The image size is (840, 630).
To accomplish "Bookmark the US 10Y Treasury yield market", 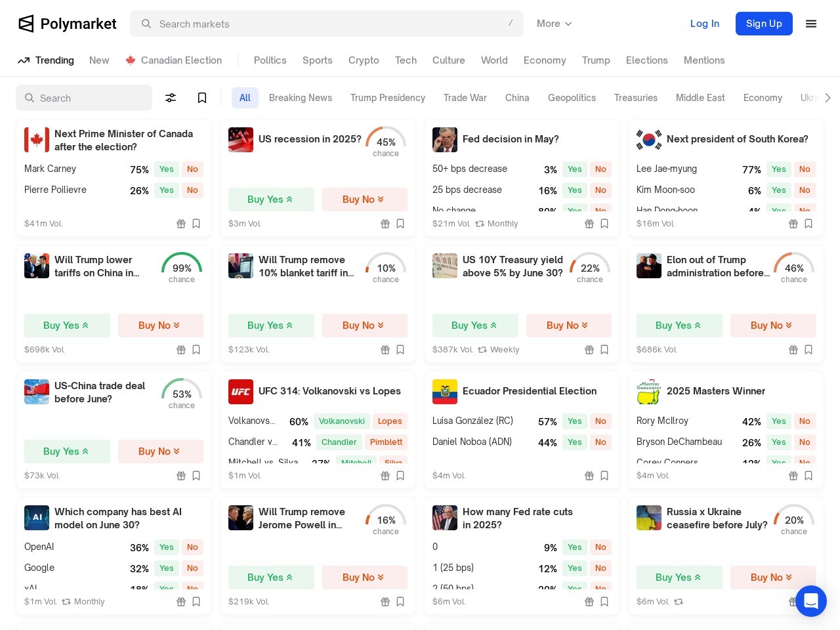I will pos(604,350).
